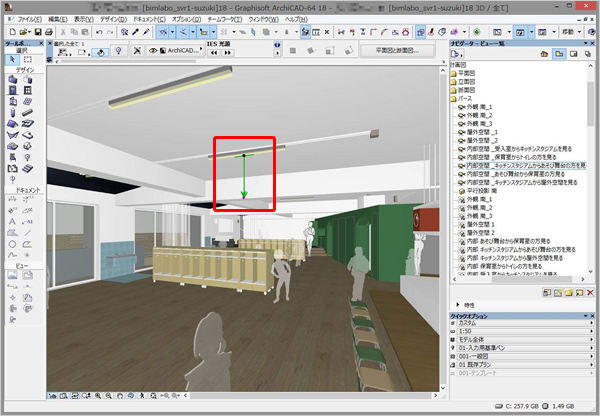Select the Lamp tool in toolbox

tap(28, 157)
